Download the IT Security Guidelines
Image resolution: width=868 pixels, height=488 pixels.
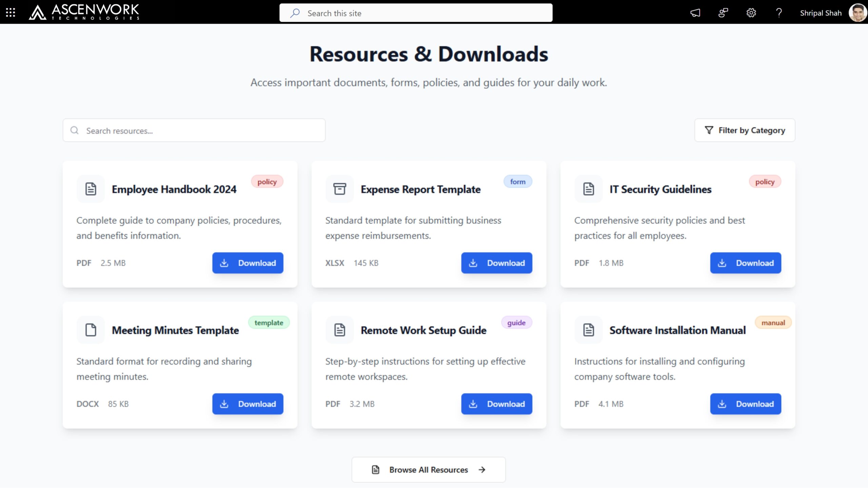coord(745,263)
